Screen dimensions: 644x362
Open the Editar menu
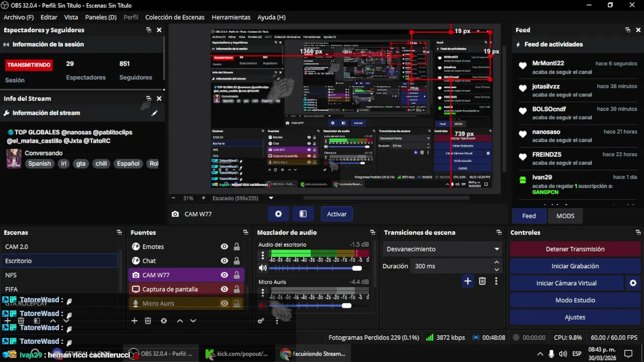pos(49,17)
